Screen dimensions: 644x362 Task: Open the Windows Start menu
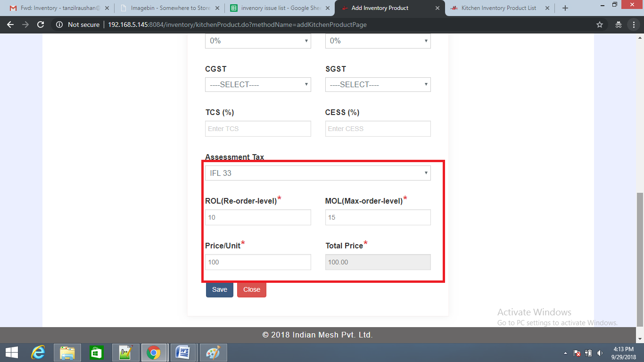(11, 353)
